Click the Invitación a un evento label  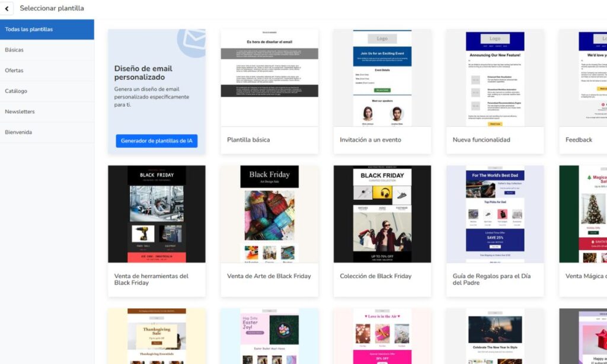pos(370,140)
